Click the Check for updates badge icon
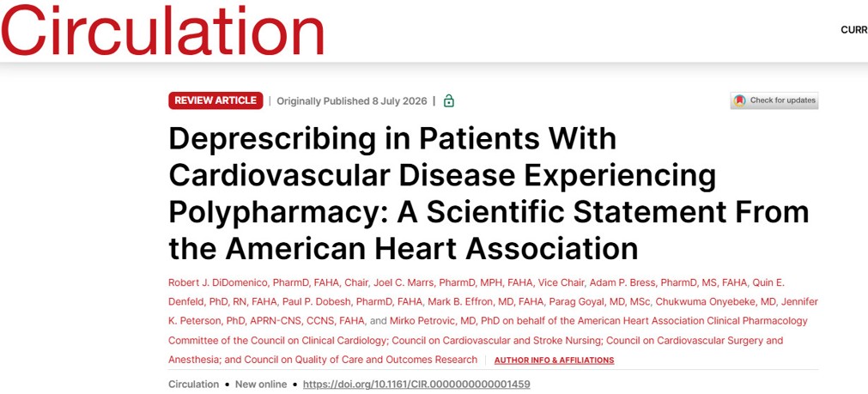 coord(739,100)
